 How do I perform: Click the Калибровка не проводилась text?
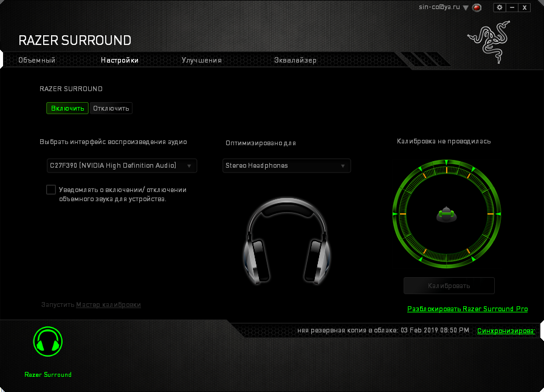tap(444, 141)
